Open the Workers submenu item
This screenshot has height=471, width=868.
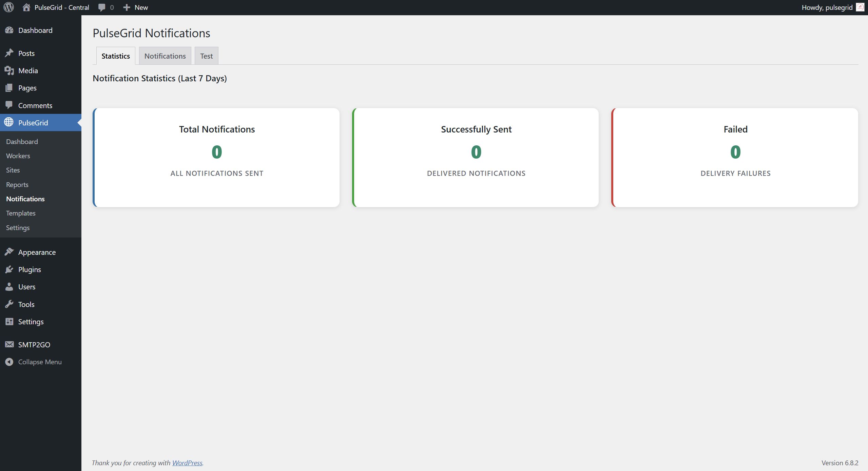18,156
